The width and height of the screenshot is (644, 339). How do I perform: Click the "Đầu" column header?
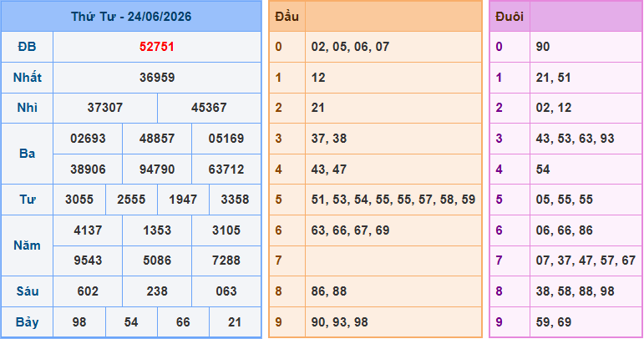pos(287,17)
